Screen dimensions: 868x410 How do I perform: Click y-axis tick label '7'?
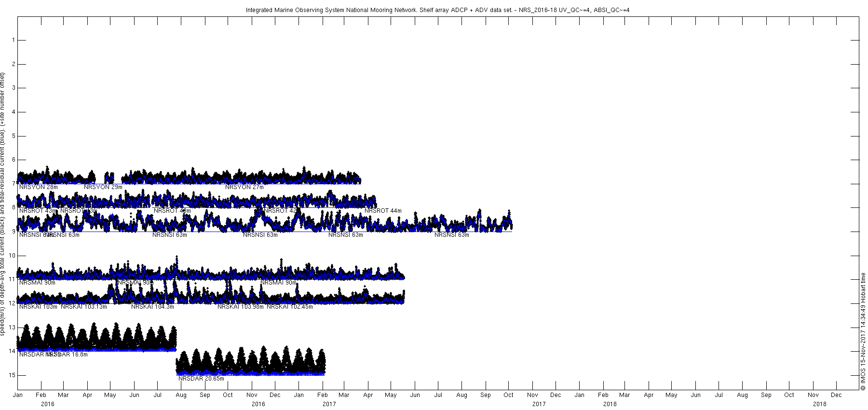coord(14,184)
